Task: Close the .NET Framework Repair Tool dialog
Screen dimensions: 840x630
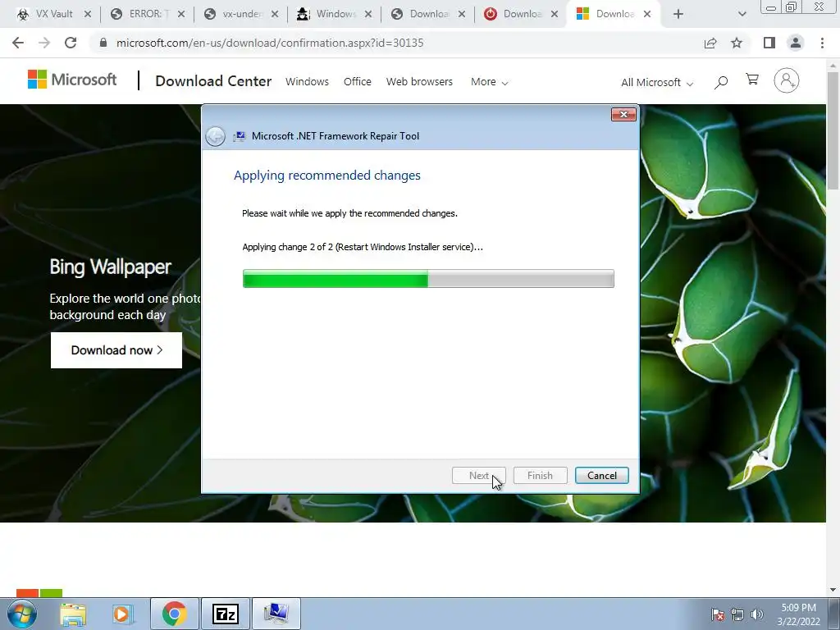Action: tap(623, 114)
